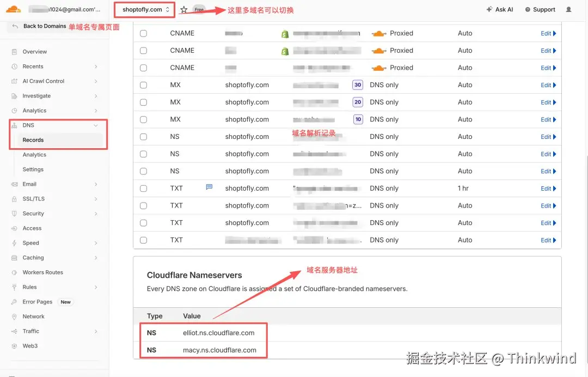Viewport: 588px width, 377px height.
Task: Open DNS Settings submenu item
Action: pos(33,169)
